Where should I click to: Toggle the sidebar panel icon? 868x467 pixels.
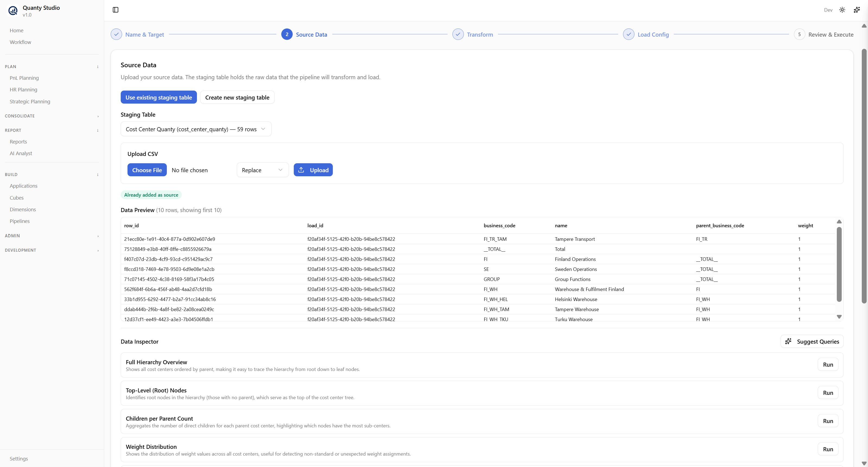pyautogui.click(x=116, y=10)
